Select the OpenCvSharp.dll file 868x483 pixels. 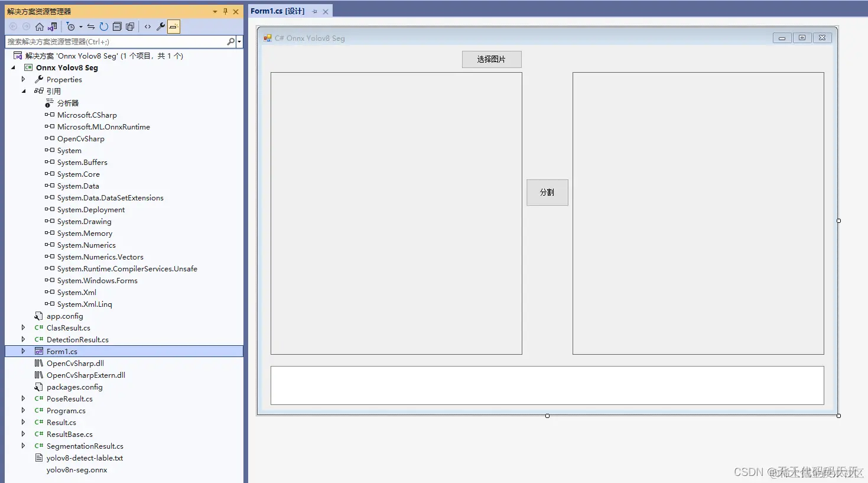click(75, 363)
